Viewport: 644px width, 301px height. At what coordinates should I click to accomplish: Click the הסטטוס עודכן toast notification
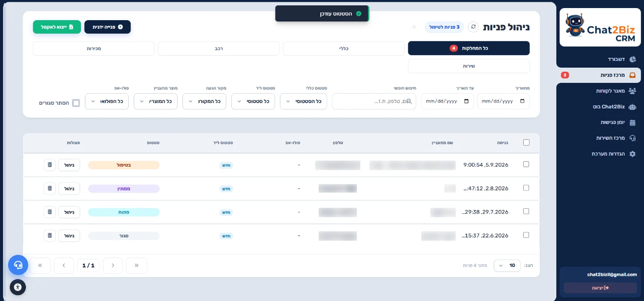(x=322, y=13)
